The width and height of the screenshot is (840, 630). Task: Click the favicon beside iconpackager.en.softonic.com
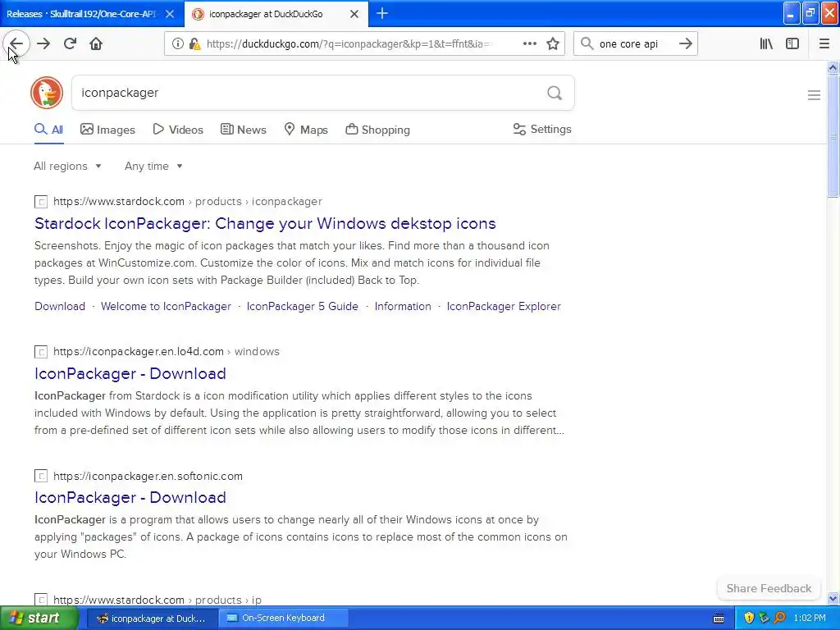pos(41,477)
